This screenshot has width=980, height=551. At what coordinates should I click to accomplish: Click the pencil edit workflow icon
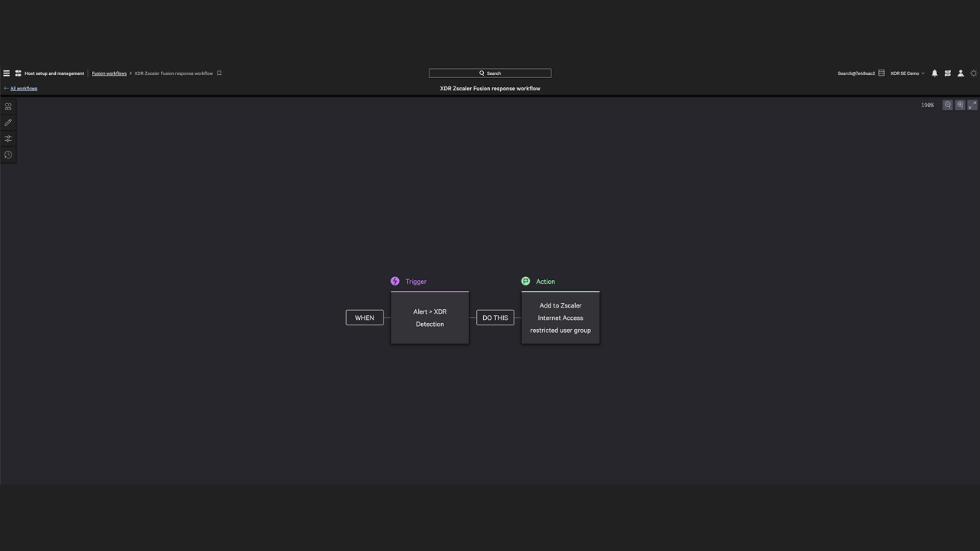click(x=8, y=122)
